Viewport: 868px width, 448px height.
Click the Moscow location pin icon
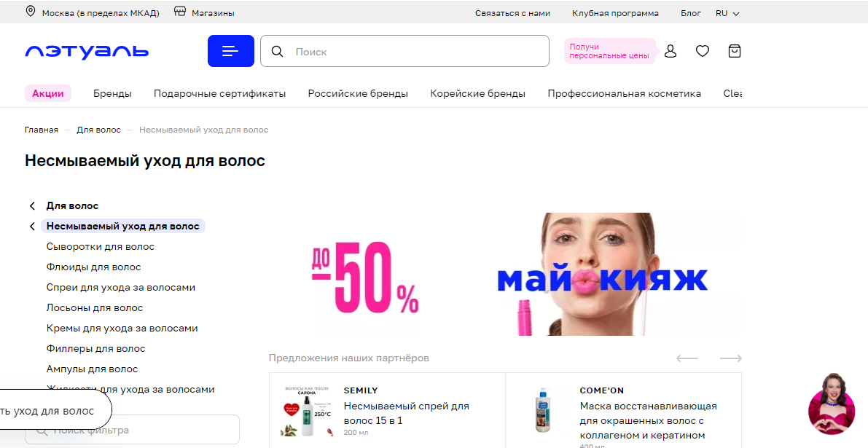coord(31,12)
